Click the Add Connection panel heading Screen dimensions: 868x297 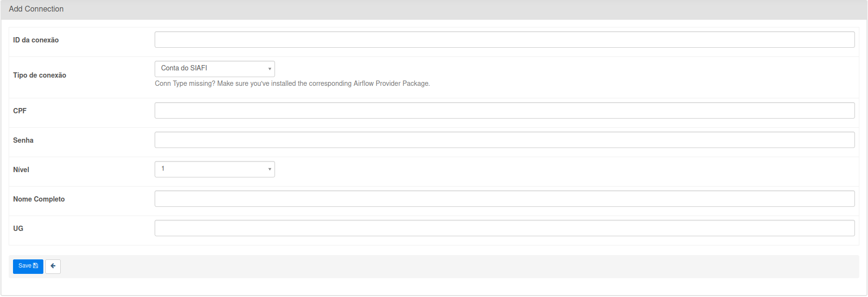[x=36, y=9]
